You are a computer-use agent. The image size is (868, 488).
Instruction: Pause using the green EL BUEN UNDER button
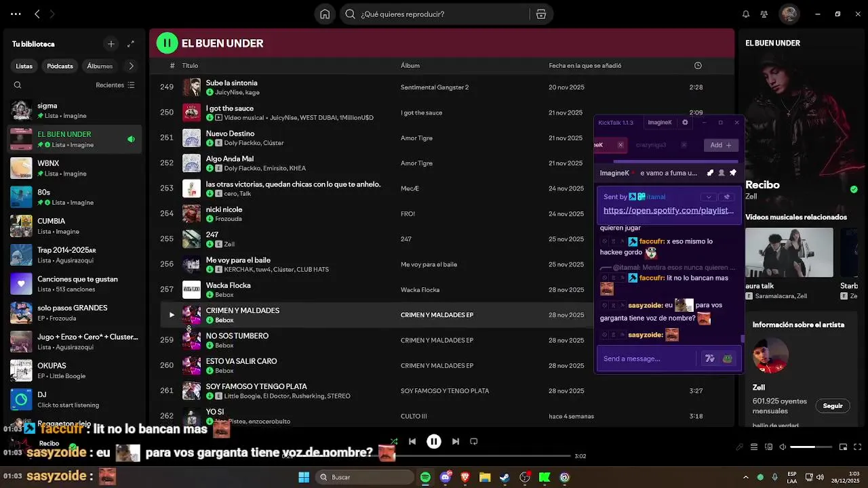[167, 43]
